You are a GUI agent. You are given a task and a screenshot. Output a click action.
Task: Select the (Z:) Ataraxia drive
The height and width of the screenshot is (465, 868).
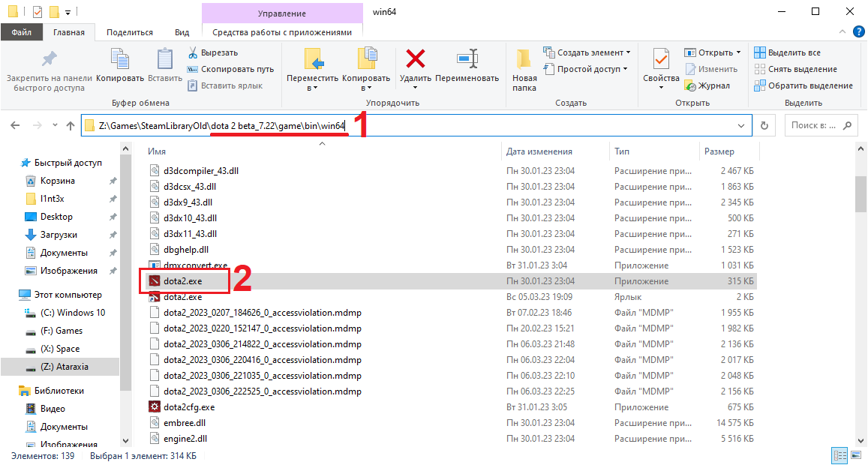pos(60,367)
